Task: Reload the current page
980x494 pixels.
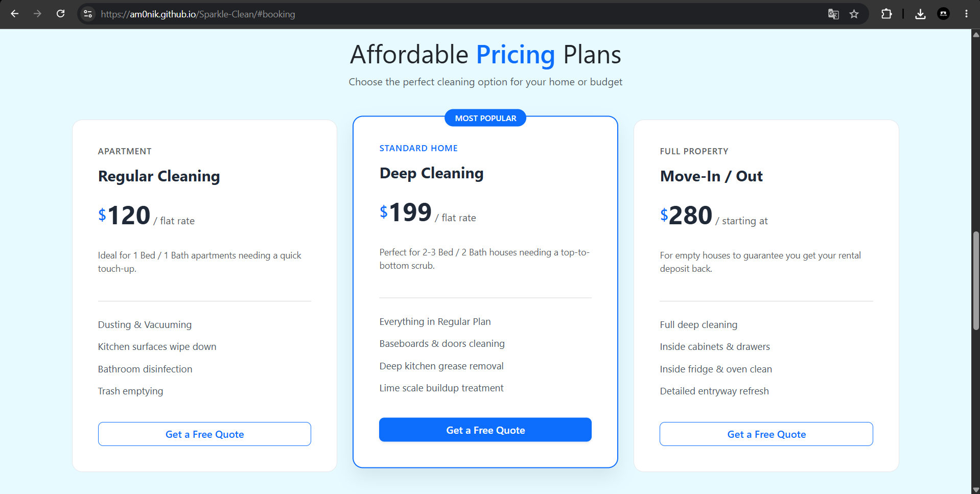Action: tap(60, 14)
